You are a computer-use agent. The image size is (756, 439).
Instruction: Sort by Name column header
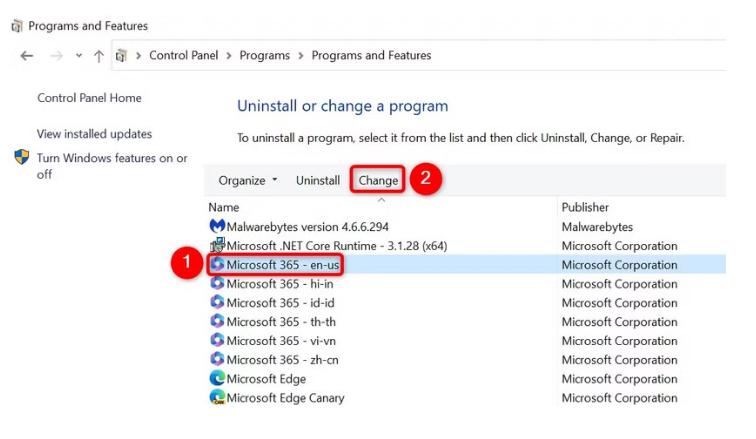(224, 207)
